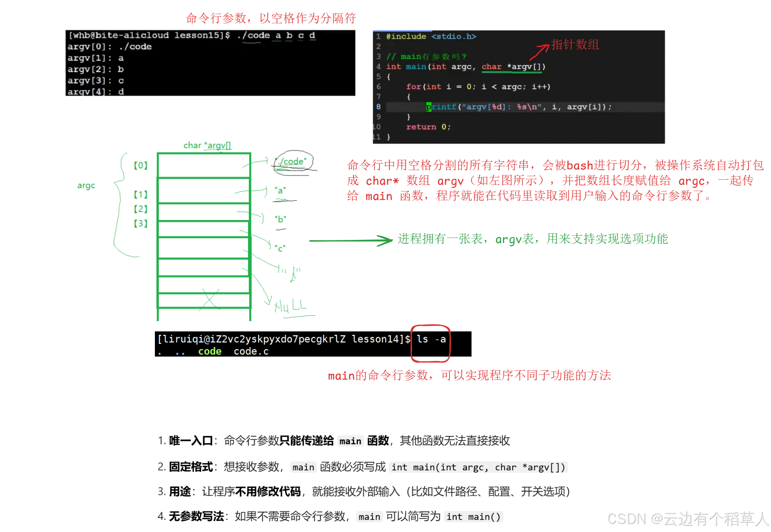Click the long green arrow beside argv diagram

pyautogui.click(x=350, y=241)
